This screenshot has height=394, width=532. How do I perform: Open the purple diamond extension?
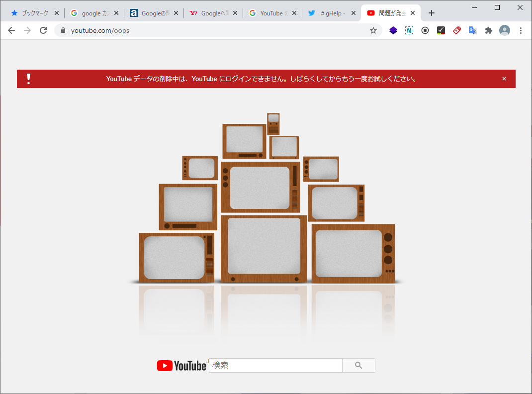(393, 30)
